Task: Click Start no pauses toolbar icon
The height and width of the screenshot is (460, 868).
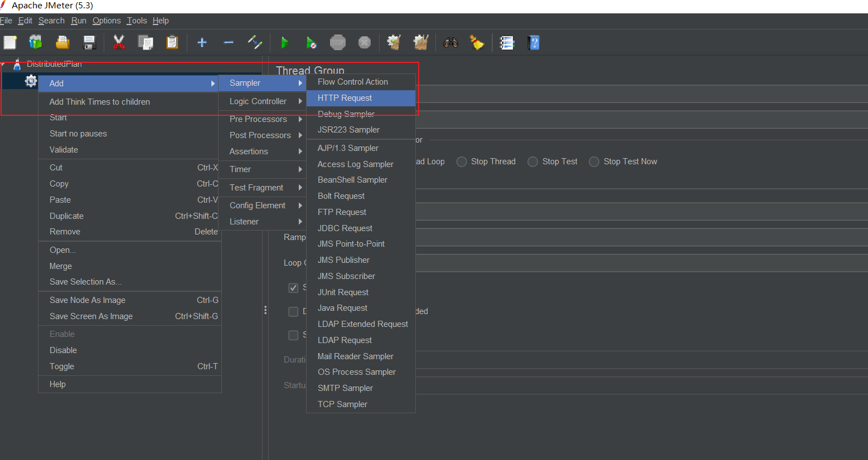Action: click(312, 42)
